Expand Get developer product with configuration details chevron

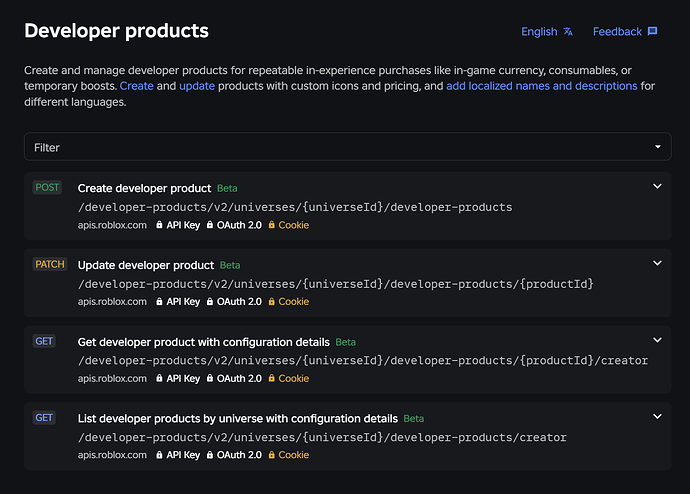pyautogui.click(x=657, y=340)
